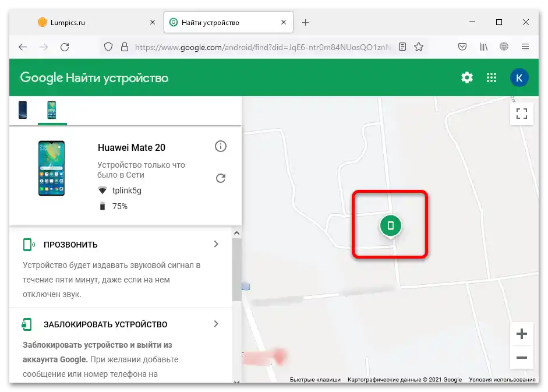Open the Google apps grid

click(492, 77)
